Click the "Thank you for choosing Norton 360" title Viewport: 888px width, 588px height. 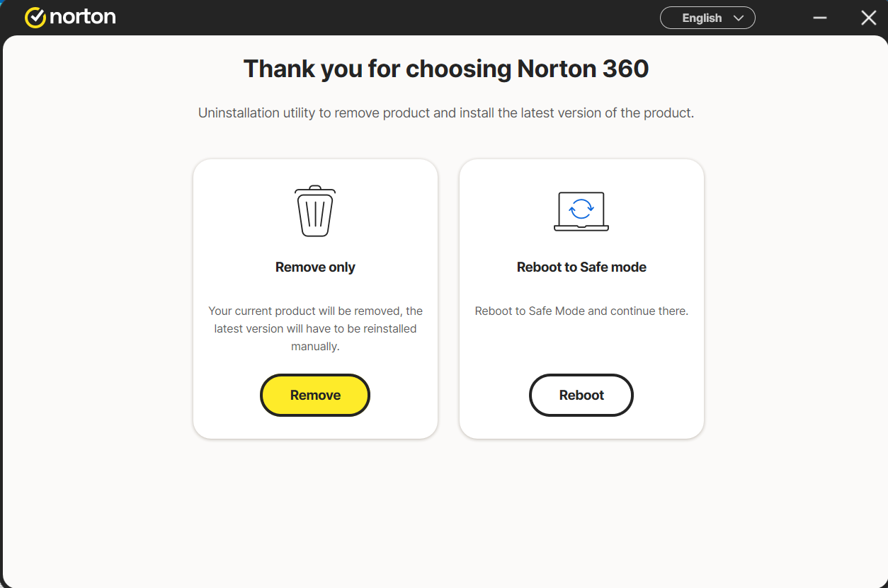[x=446, y=69]
